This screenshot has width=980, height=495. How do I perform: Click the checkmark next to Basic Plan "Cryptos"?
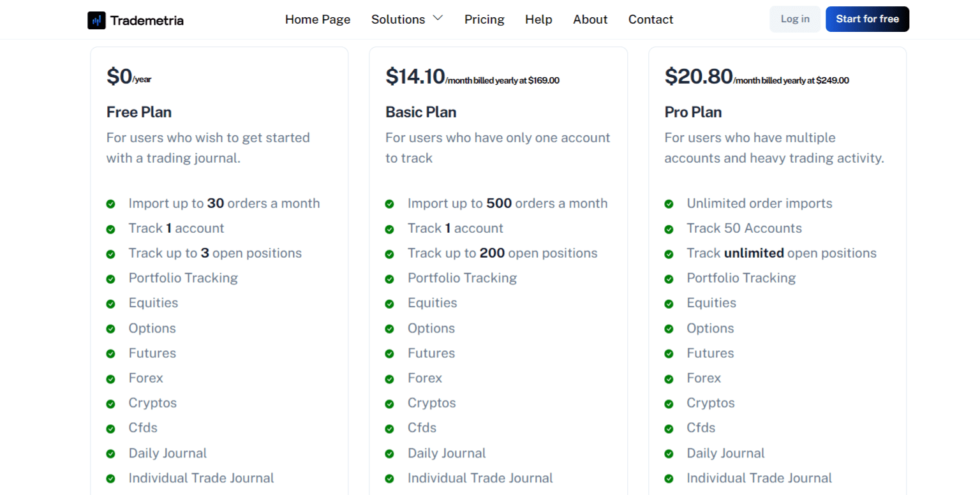[x=389, y=403]
